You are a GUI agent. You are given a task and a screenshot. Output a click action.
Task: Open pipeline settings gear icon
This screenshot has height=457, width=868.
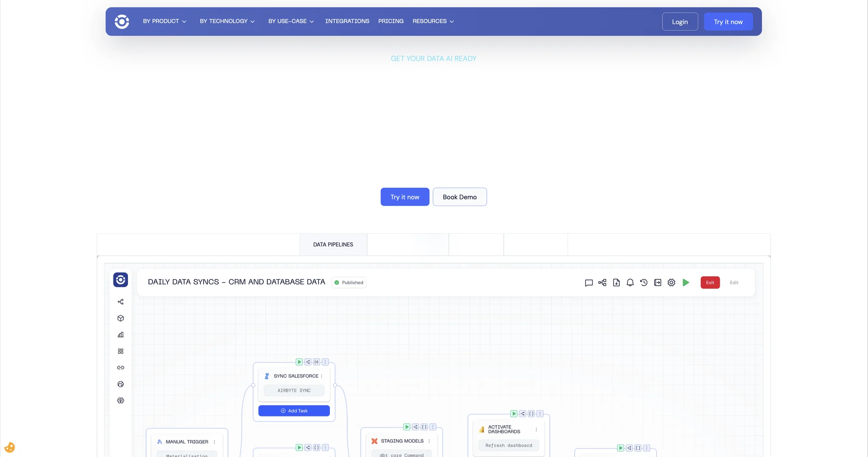pyautogui.click(x=671, y=283)
